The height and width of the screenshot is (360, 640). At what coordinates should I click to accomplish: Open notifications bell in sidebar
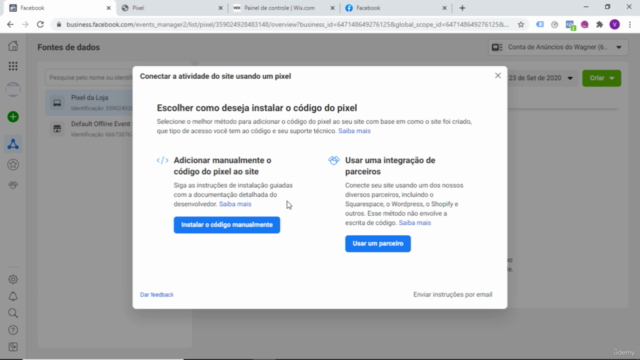(x=13, y=297)
